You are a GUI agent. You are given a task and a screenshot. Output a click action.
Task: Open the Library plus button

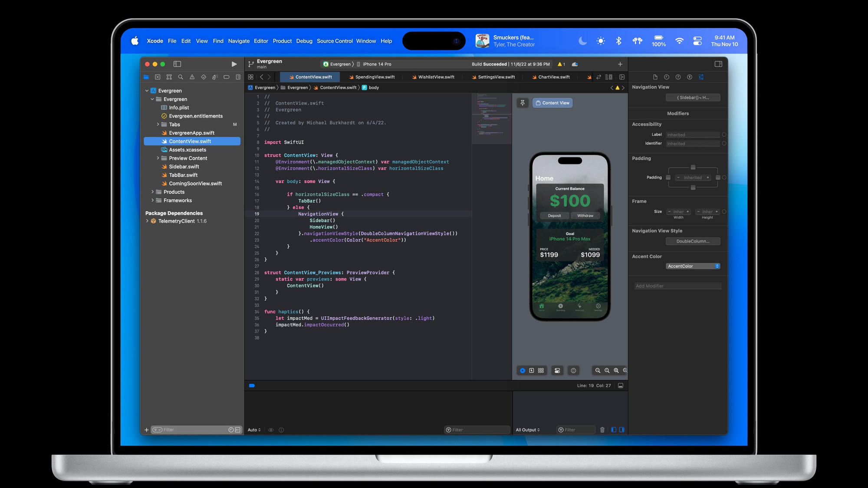pos(620,64)
